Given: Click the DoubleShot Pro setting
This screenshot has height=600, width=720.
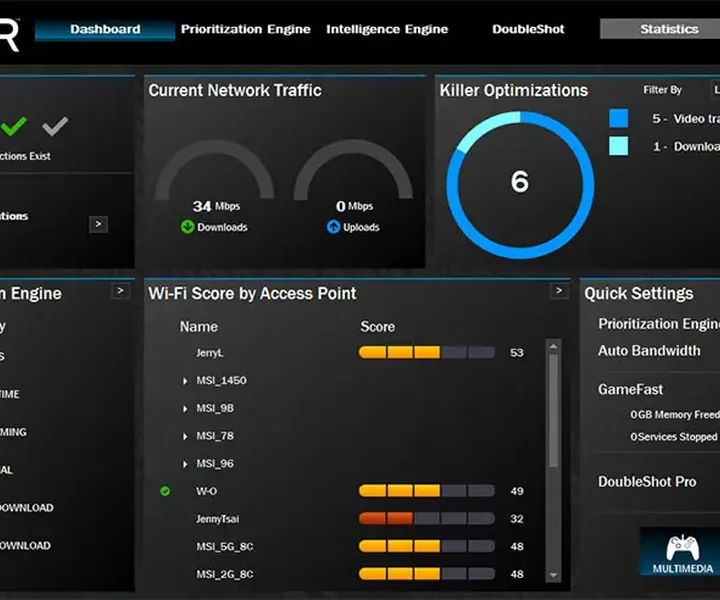Looking at the screenshot, I should coord(647,482).
